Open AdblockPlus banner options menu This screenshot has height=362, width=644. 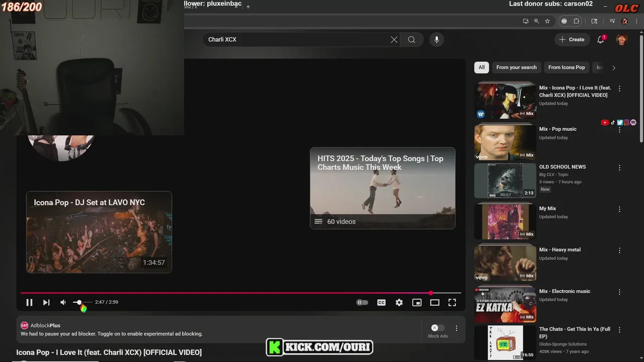(x=456, y=328)
